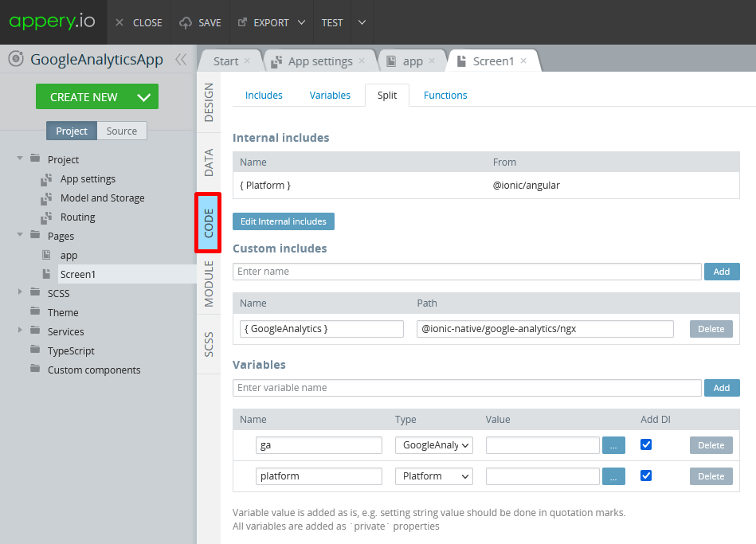
Task: Click the ga variable name field
Action: point(319,445)
